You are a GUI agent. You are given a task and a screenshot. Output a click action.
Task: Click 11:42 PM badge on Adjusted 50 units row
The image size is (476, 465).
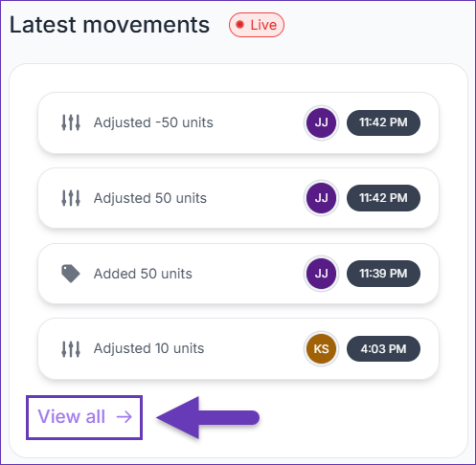pyautogui.click(x=383, y=198)
